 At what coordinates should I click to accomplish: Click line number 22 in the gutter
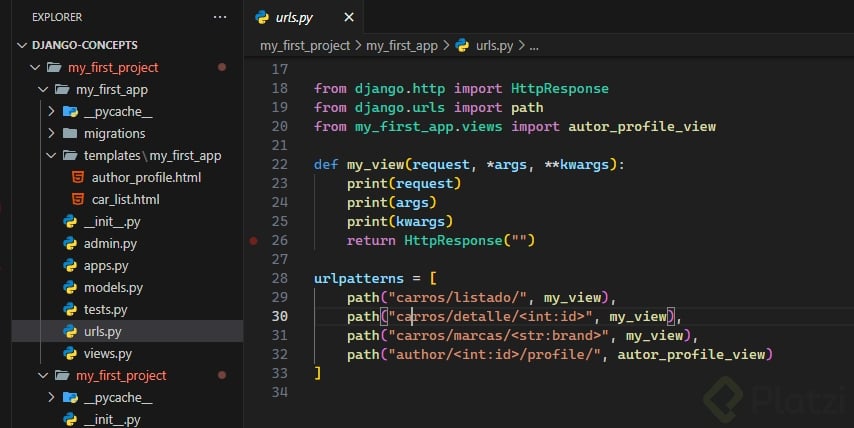coord(280,164)
